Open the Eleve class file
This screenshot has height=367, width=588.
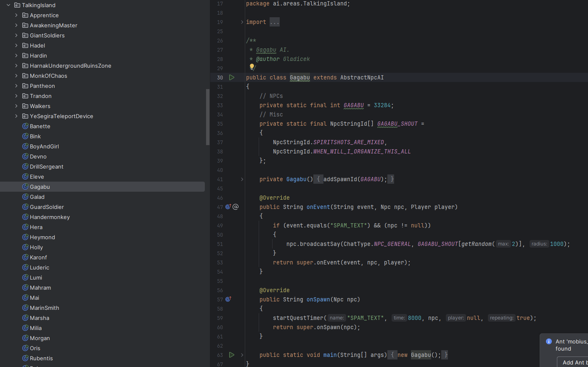click(x=37, y=177)
